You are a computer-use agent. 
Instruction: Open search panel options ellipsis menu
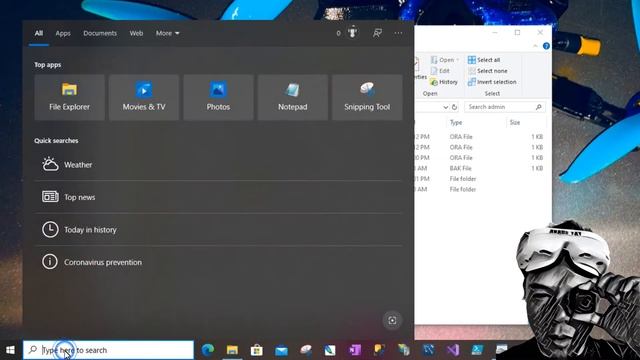(x=398, y=33)
